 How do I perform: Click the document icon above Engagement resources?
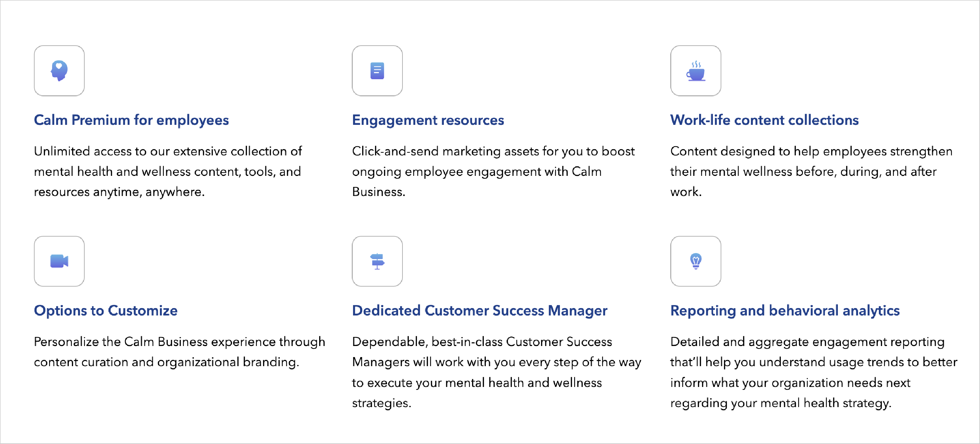pos(377,71)
